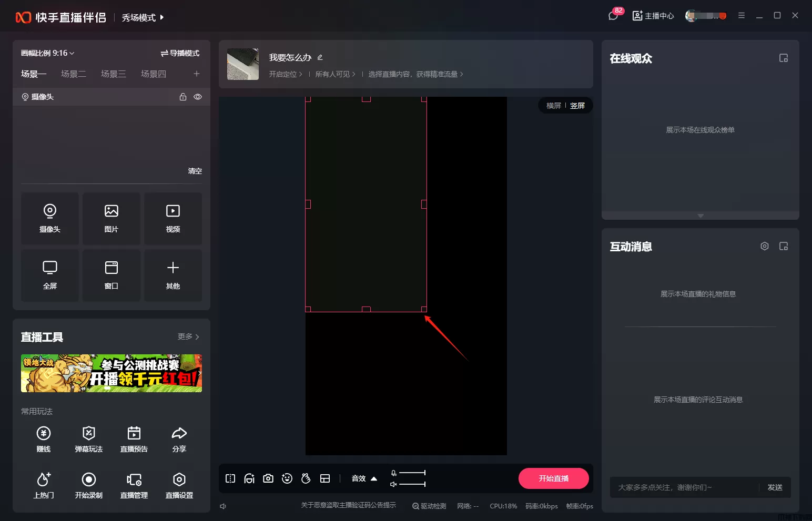Viewport: 812px width, 521px height.
Task: Toggle visibility of 摄像头 layer
Action: click(x=198, y=97)
